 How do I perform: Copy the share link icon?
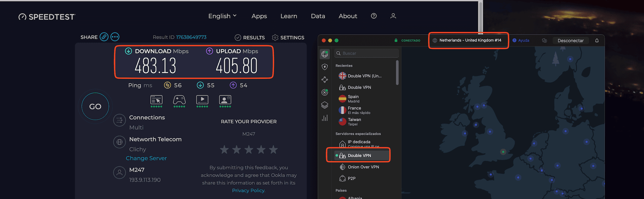(104, 37)
